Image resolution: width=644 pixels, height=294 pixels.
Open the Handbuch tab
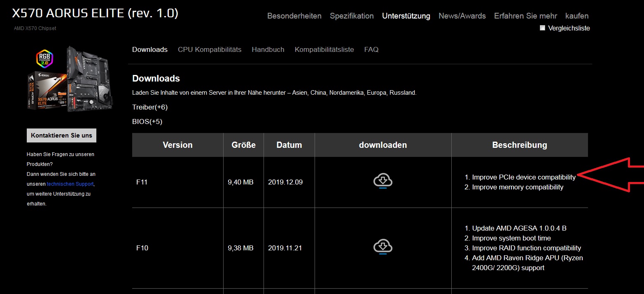coord(268,49)
